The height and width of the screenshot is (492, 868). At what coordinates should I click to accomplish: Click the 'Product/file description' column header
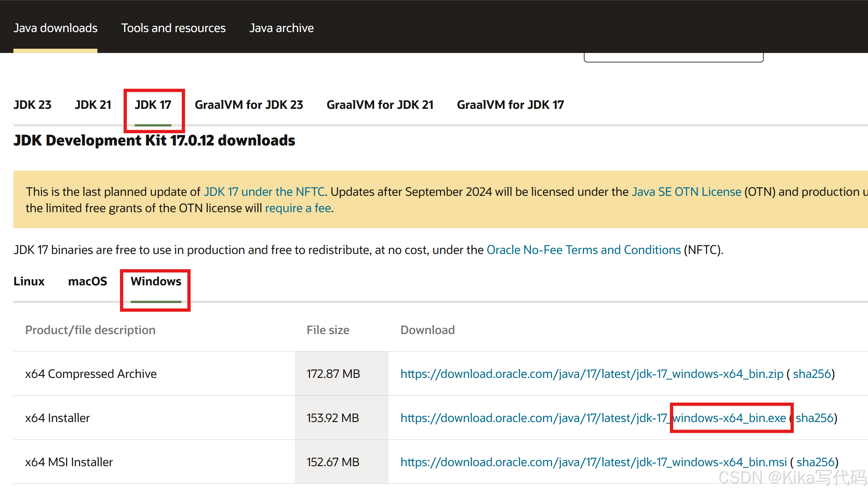click(x=90, y=330)
